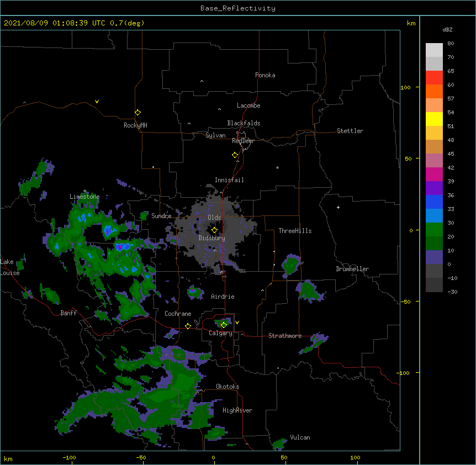Click the km unit label at top right
Image resolution: width=476 pixels, height=465 pixels.
point(411,23)
